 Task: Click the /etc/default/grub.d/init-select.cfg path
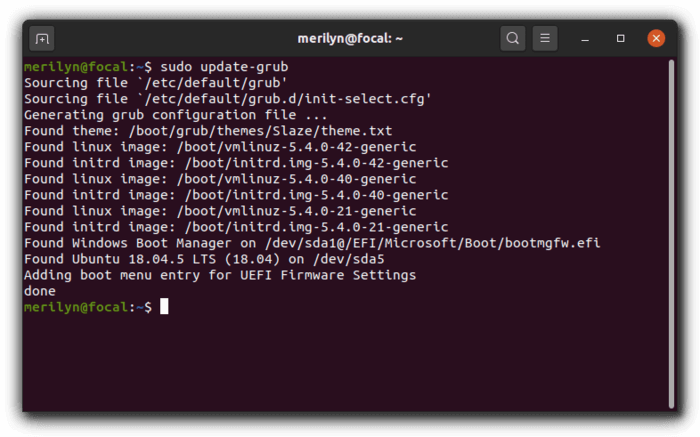(284, 99)
